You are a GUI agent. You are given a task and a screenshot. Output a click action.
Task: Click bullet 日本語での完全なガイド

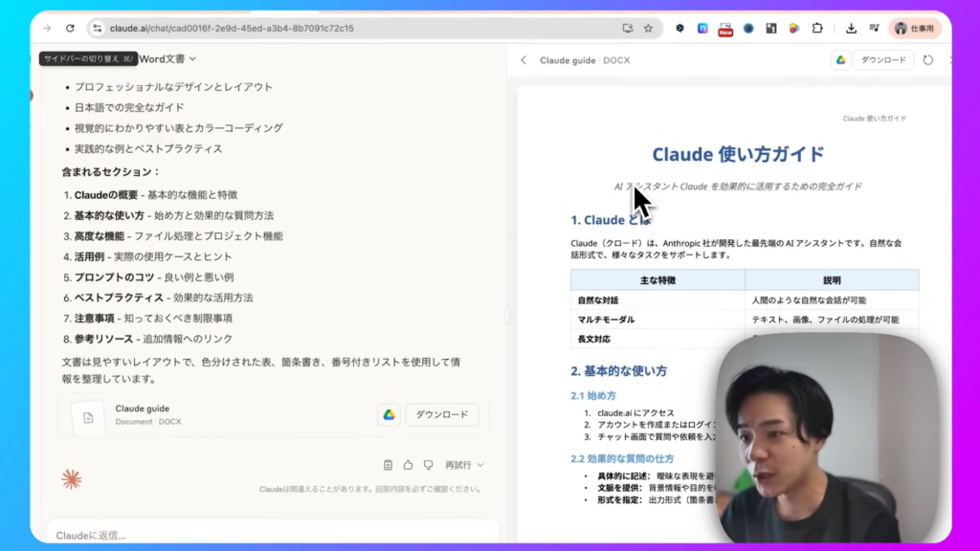coord(129,107)
